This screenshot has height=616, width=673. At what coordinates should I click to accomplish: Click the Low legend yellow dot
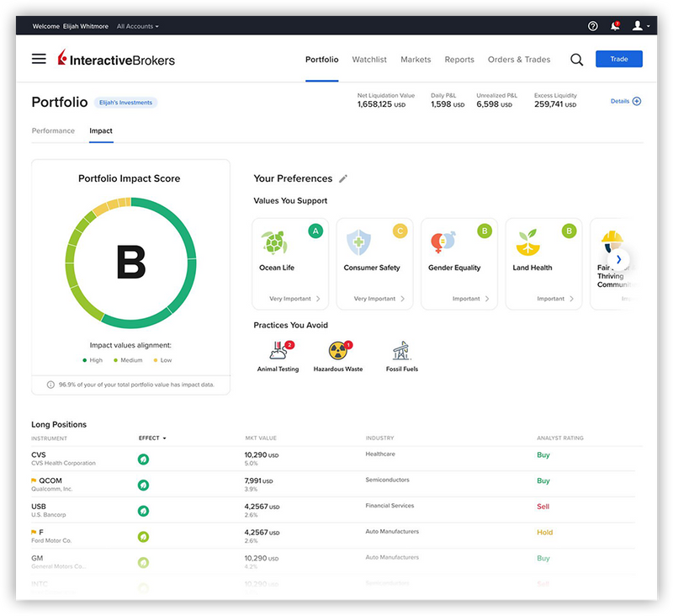156,360
